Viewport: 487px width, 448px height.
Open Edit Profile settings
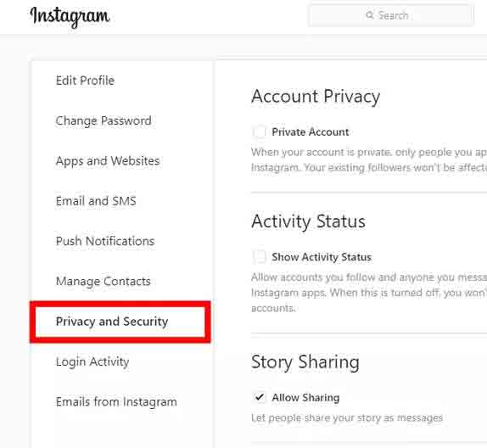coord(85,81)
